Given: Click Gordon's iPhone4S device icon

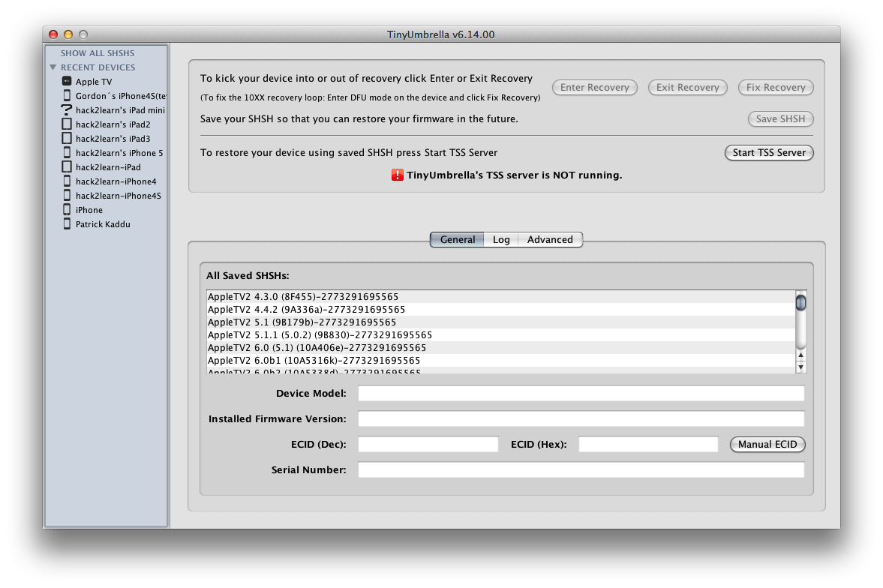Looking at the screenshot, I should point(67,96).
